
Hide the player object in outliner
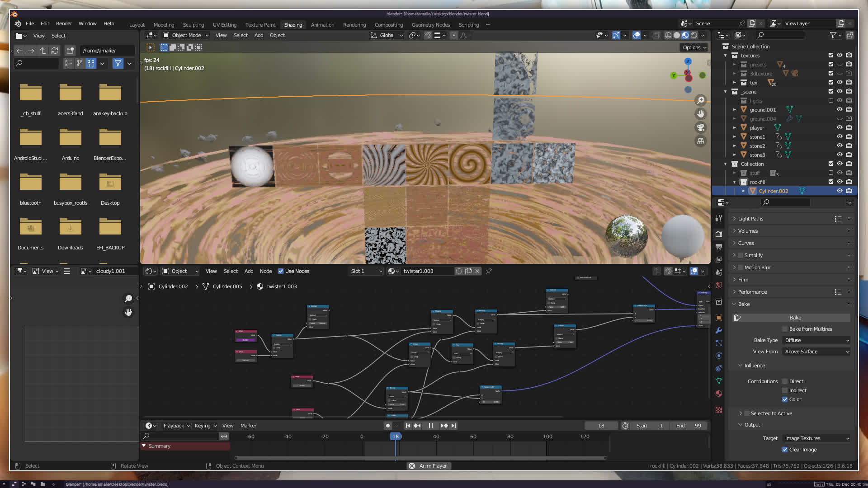point(840,127)
